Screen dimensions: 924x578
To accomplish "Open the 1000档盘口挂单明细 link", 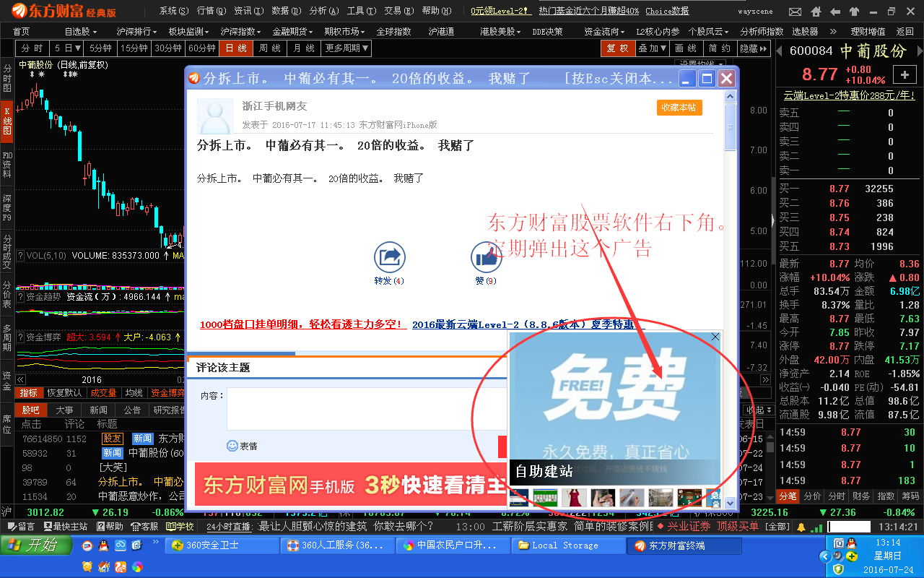I will [x=302, y=324].
